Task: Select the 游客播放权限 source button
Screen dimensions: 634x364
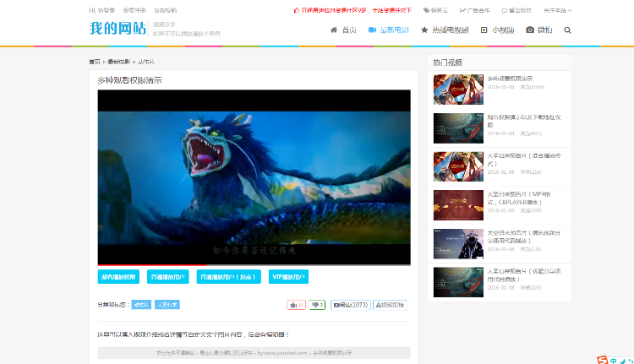Action: click(x=118, y=277)
